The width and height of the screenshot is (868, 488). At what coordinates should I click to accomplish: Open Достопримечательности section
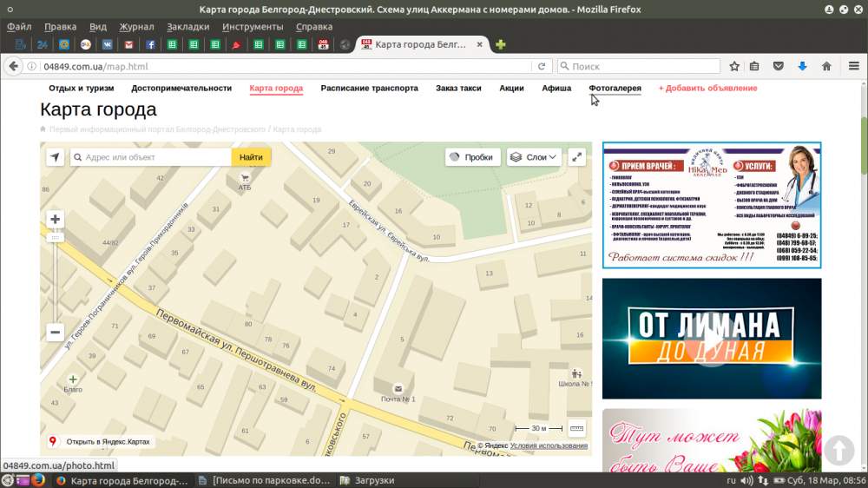pyautogui.click(x=181, y=88)
